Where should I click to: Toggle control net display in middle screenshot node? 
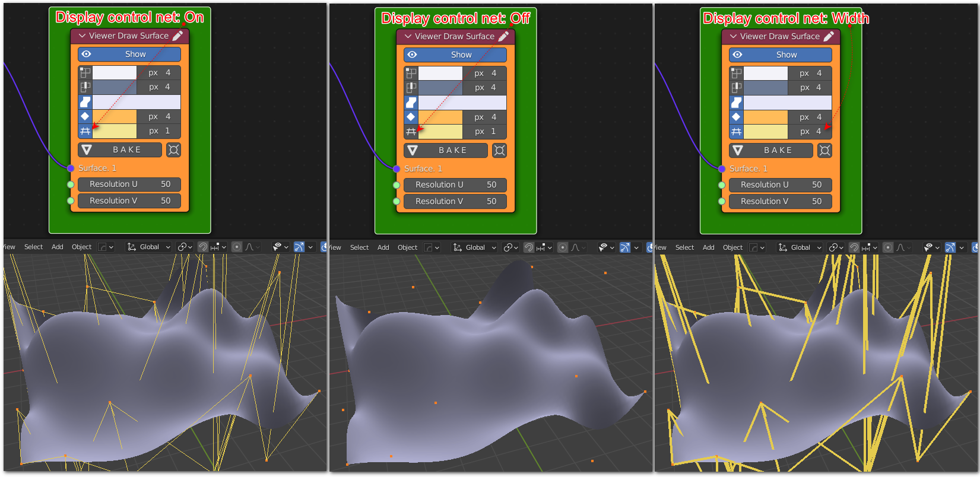click(411, 132)
